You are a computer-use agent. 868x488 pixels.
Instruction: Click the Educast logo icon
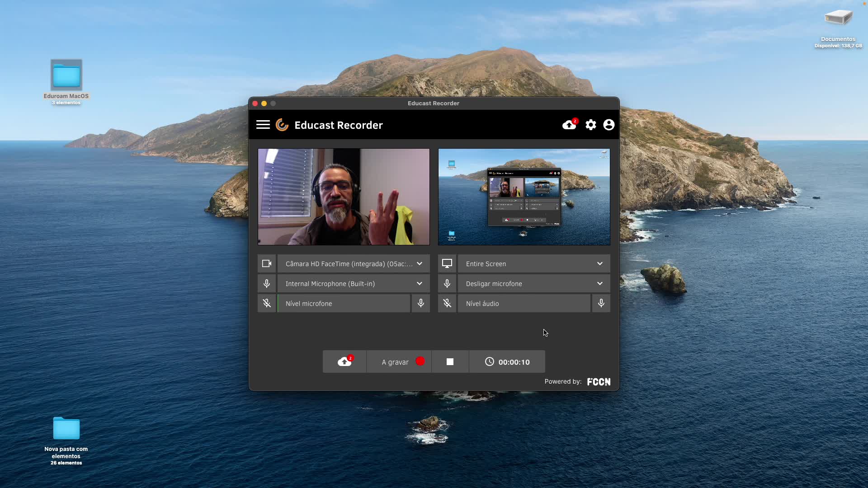tap(282, 125)
